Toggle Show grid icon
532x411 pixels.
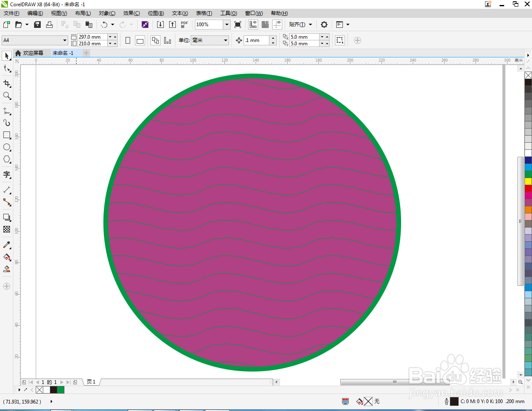coord(265,25)
